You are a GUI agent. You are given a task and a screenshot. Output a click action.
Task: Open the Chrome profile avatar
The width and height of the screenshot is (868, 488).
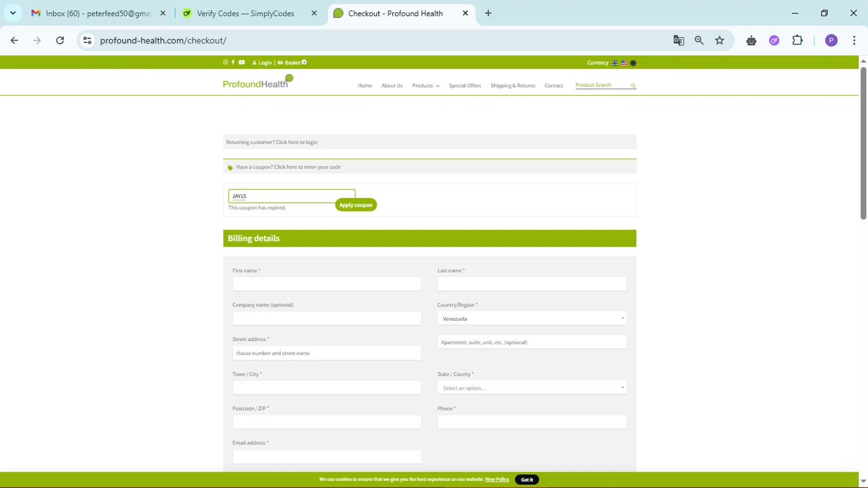(x=832, y=41)
